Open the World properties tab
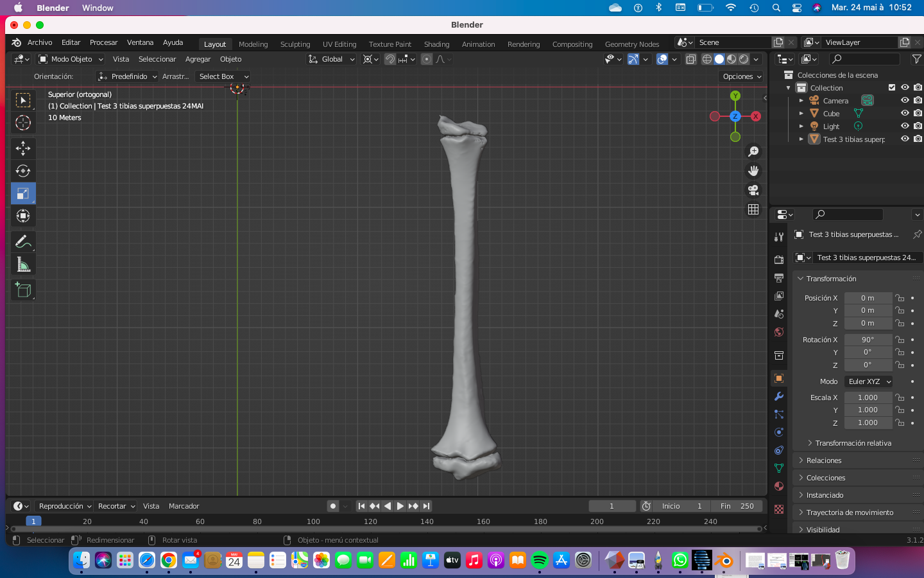Screen dimensions: 924x578 pos(779,332)
